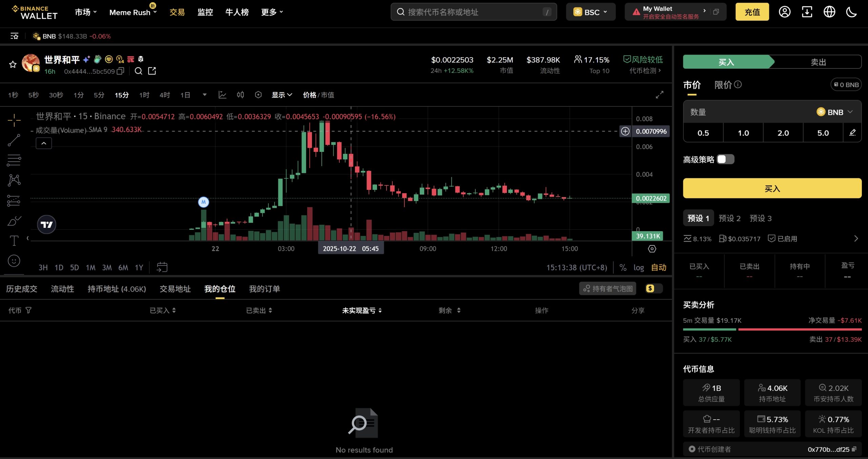The width and height of the screenshot is (868, 459).
Task: Expand the BNB currency selector
Action: point(834,112)
